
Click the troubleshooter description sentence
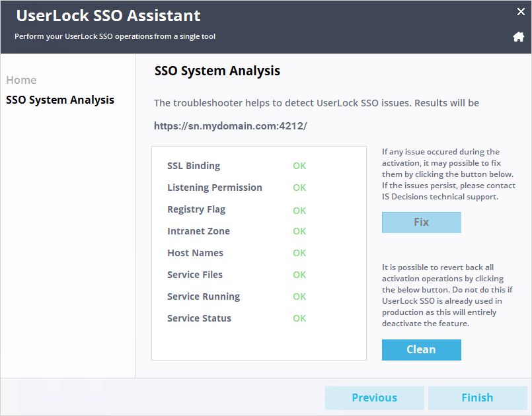click(316, 103)
